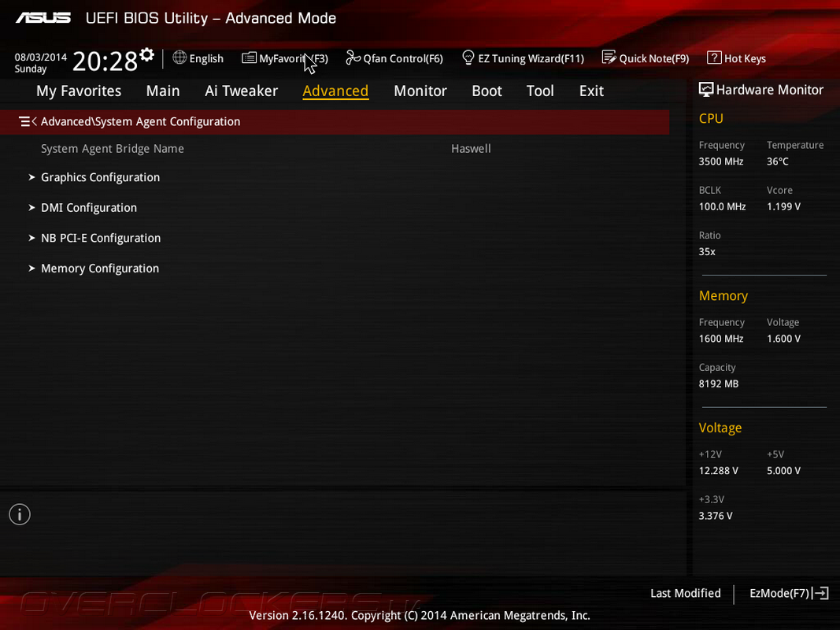The height and width of the screenshot is (630, 840).
Task: Open the My Favorites tab
Action: 79,91
